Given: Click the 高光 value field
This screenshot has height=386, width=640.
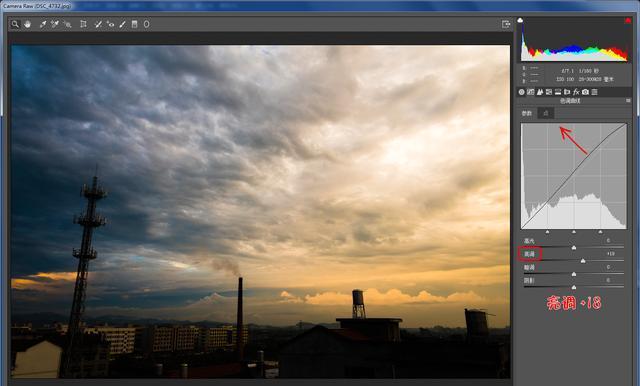Looking at the screenshot, I should coord(608,241).
